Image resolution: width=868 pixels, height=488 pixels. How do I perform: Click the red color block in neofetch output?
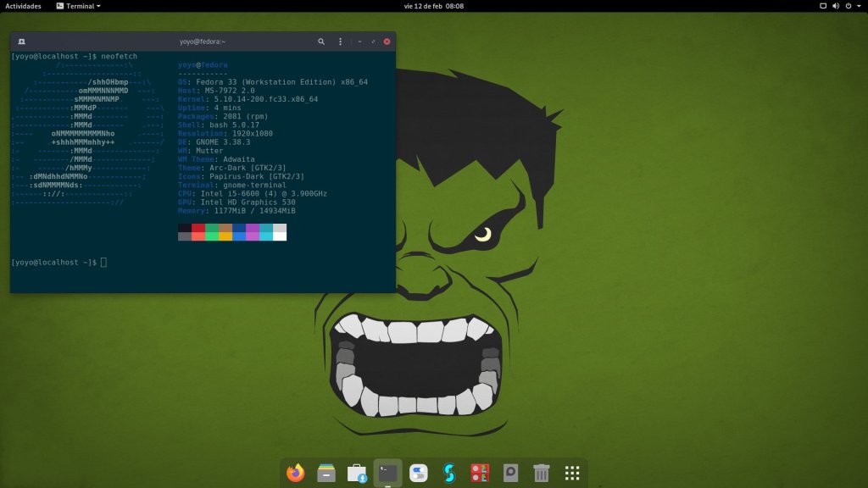click(x=198, y=228)
